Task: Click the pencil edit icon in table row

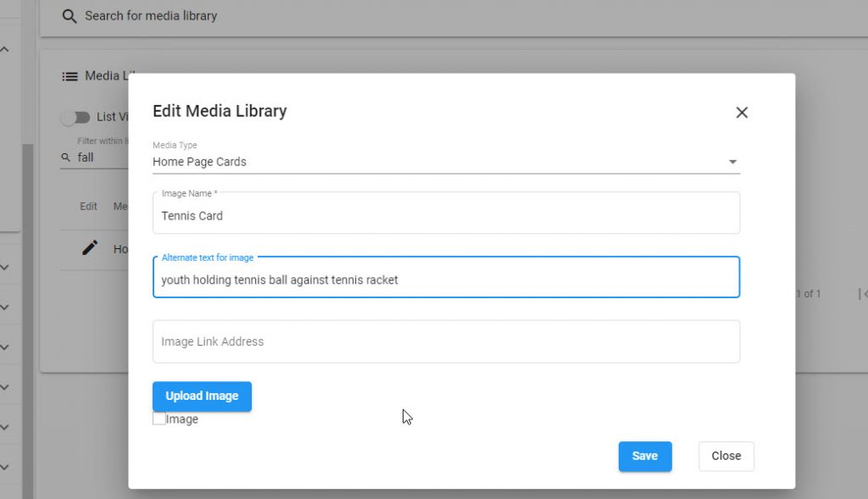Action: [90, 248]
